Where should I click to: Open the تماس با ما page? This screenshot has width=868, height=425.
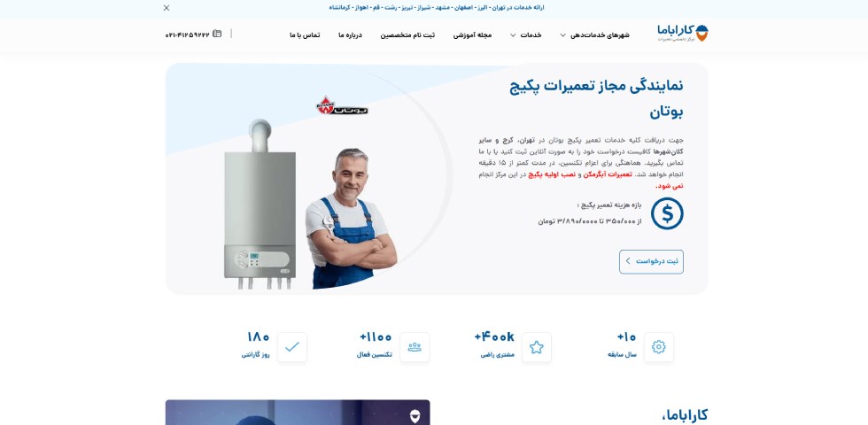click(305, 35)
